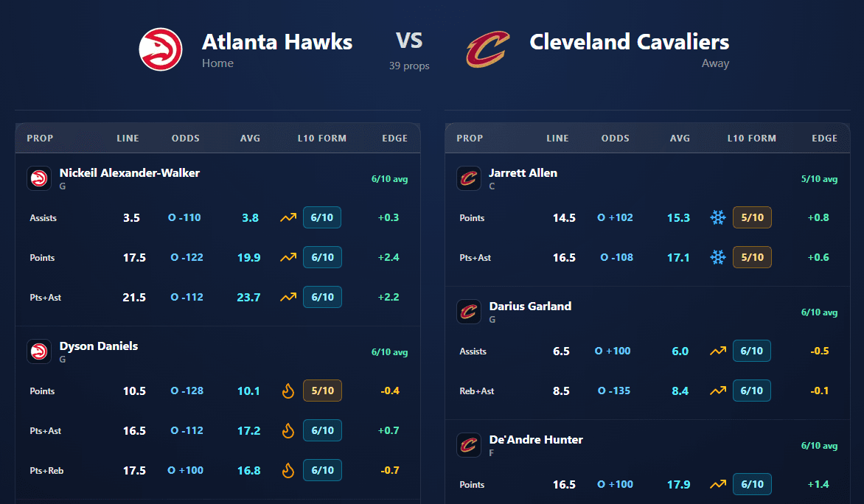Click De'Andre Hunter's team avatar icon
The width and height of the screenshot is (864, 504).
(x=469, y=445)
